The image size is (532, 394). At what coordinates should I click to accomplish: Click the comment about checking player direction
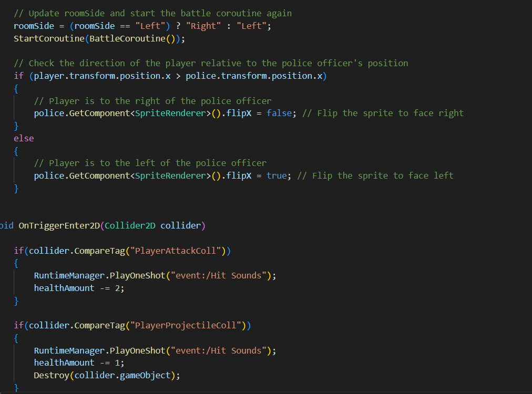tap(211, 63)
